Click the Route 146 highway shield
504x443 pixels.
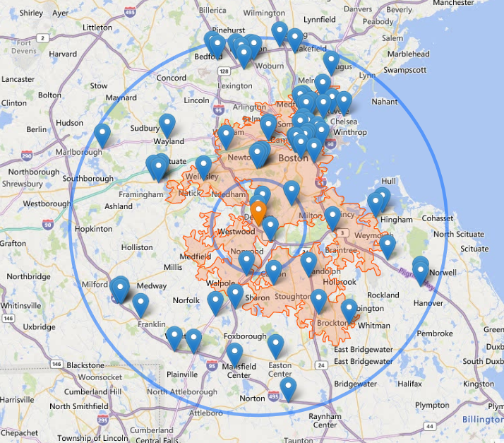pyautogui.click(x=55, y=364)
